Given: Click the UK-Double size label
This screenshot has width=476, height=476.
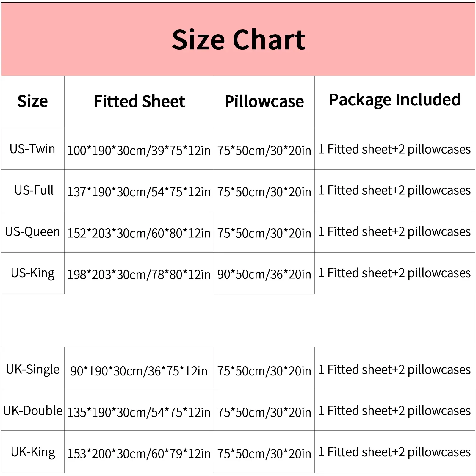Looking at the screenshot, I should (33, 411).
